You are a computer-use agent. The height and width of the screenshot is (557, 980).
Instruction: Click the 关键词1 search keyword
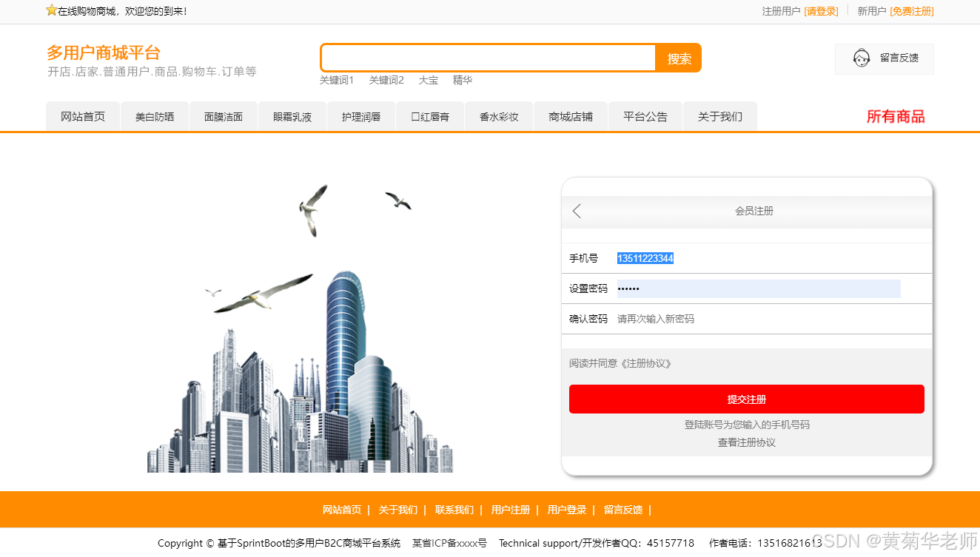coord(337,80)
